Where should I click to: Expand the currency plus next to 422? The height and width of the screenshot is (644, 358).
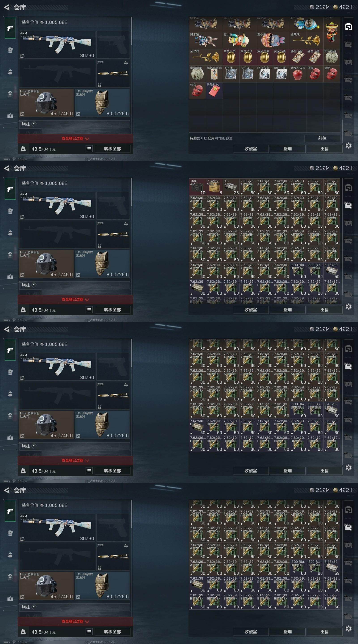(352, 7)
